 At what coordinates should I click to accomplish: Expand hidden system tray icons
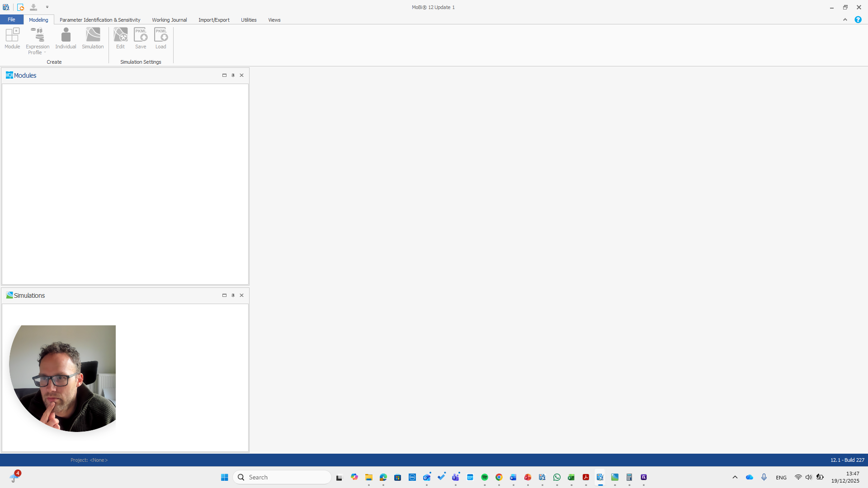click(x=735, y=477)
